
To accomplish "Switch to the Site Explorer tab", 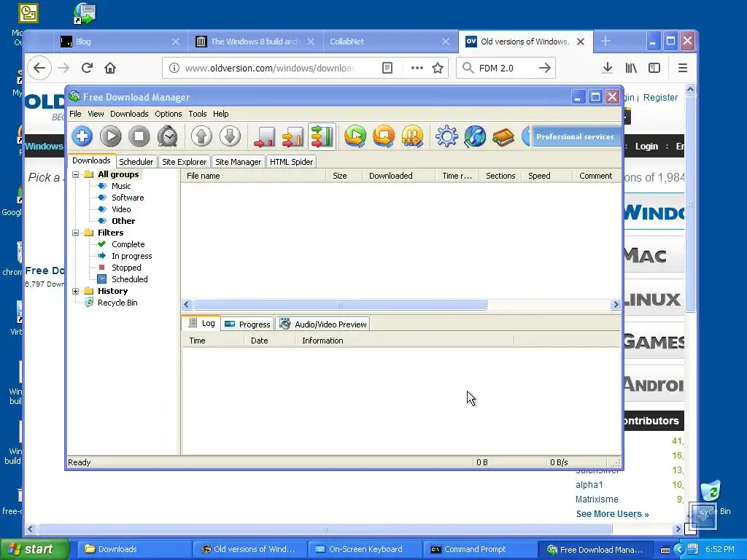I will pos(184,162).
